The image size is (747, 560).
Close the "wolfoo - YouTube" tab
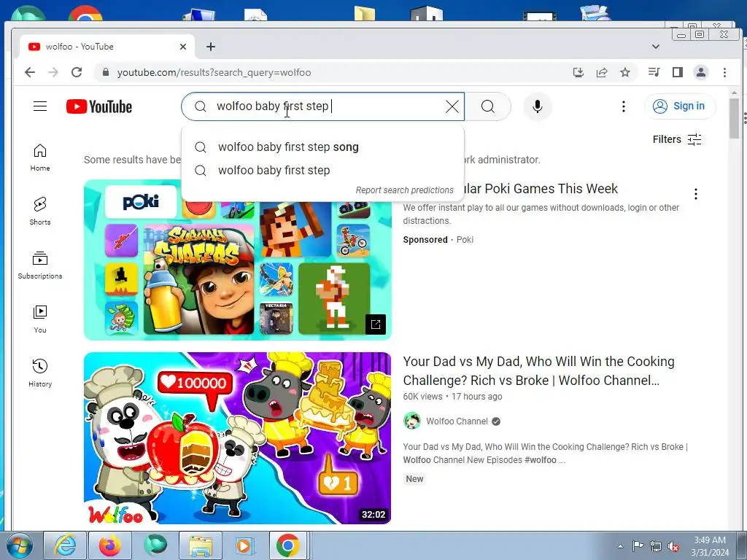[x=183, y=47]
